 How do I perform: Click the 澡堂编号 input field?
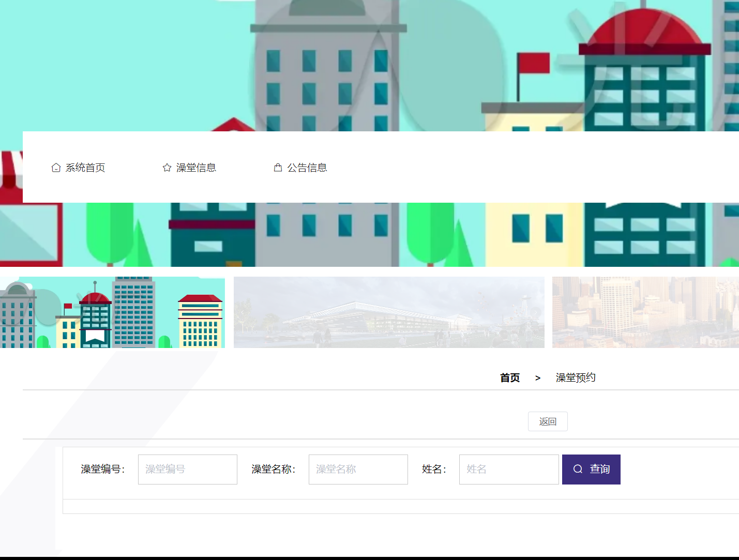pyautogui.click(x=187, y=469)
